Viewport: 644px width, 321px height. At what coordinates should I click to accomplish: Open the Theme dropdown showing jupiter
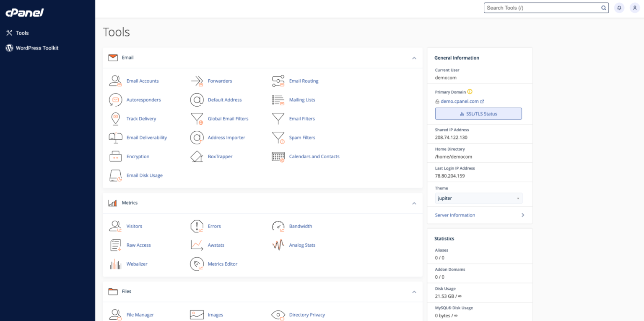[478, 198]
